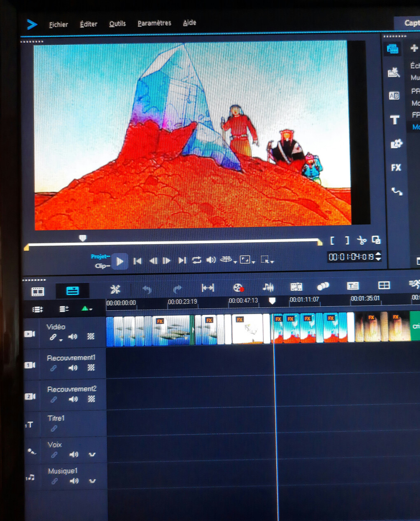Expand the Musique1 track audio options
Viewport: 420px width, 521px height.
click(92, 481)
